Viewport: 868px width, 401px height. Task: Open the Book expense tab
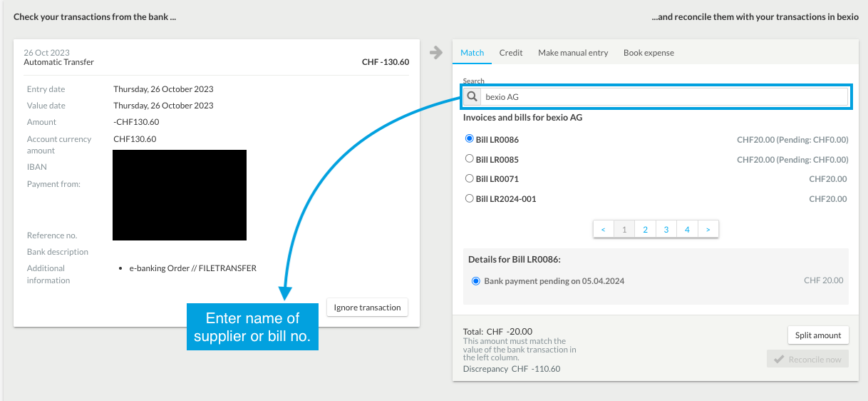tap(649, 53)
